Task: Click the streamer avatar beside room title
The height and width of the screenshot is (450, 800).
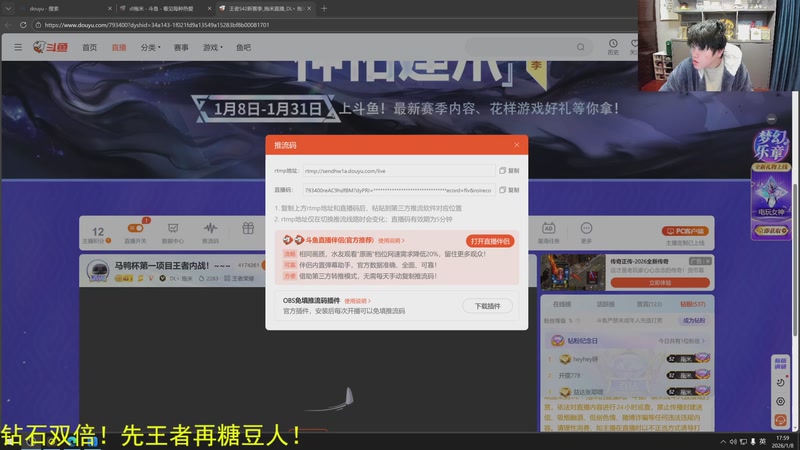Action: tap(97, 270)
